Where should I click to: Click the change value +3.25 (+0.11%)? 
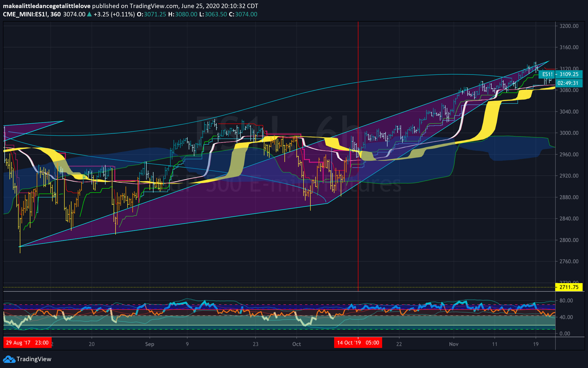click(114, 14)
